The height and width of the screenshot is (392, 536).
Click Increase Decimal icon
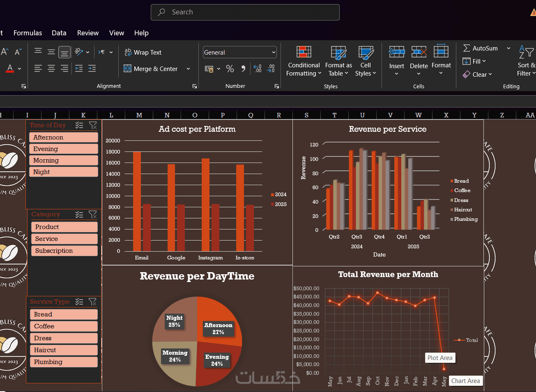point(258,69)
